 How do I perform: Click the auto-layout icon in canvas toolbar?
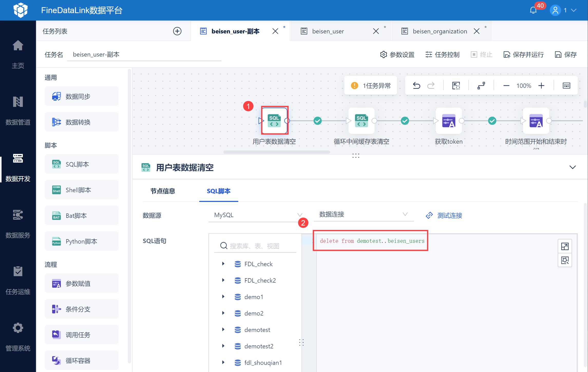(481, 86)
